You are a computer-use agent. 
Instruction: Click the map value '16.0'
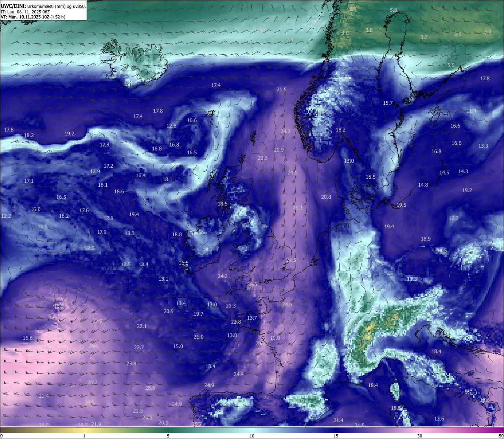[x=35, y=209]
